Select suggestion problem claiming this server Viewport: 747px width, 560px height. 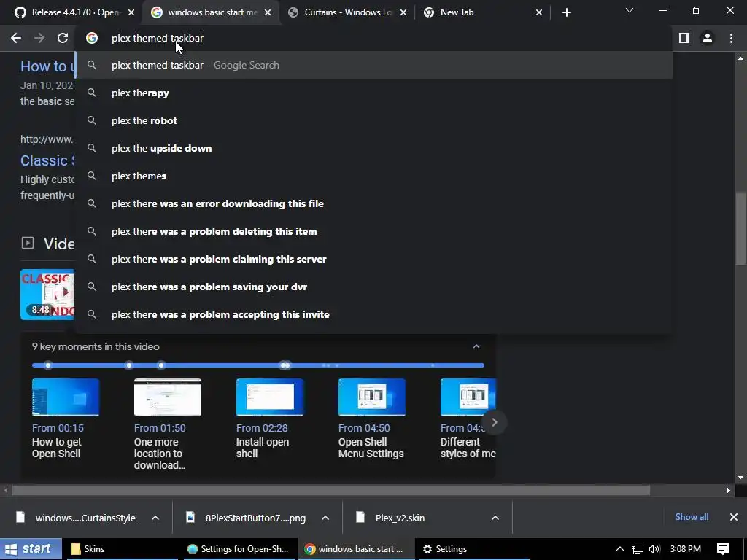pyautogui.click(x=374, y=259)
